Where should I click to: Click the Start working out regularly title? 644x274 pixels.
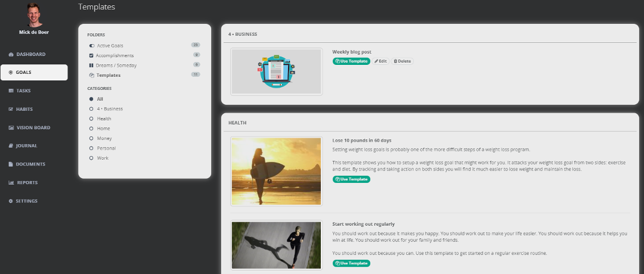click(x=364, y=225)
